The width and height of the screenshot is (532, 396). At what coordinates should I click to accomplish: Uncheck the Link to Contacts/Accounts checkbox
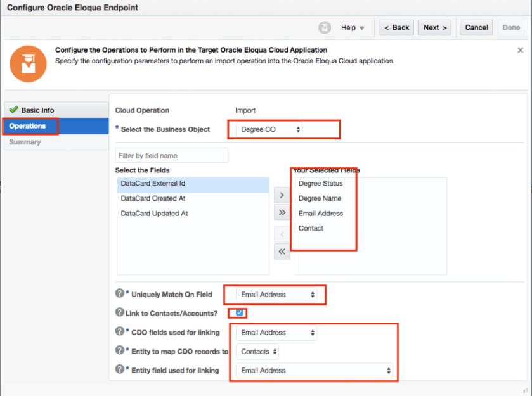(239, 312)
